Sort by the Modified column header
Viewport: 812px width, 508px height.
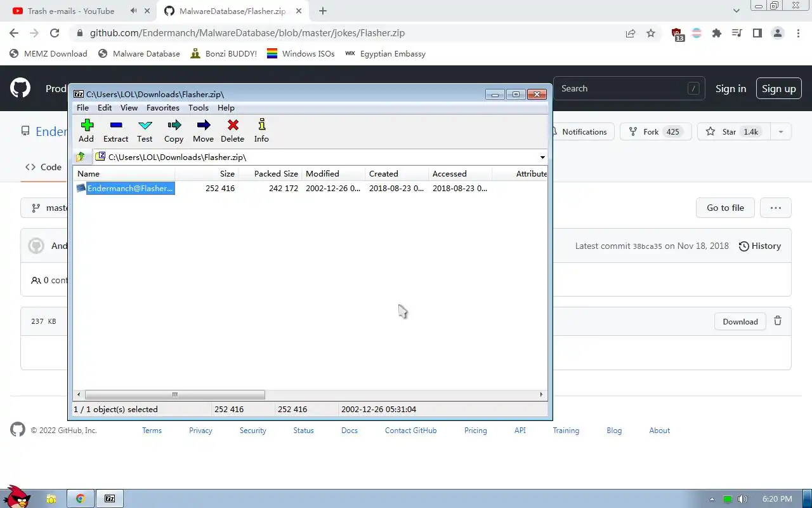(x=334, y=173)
